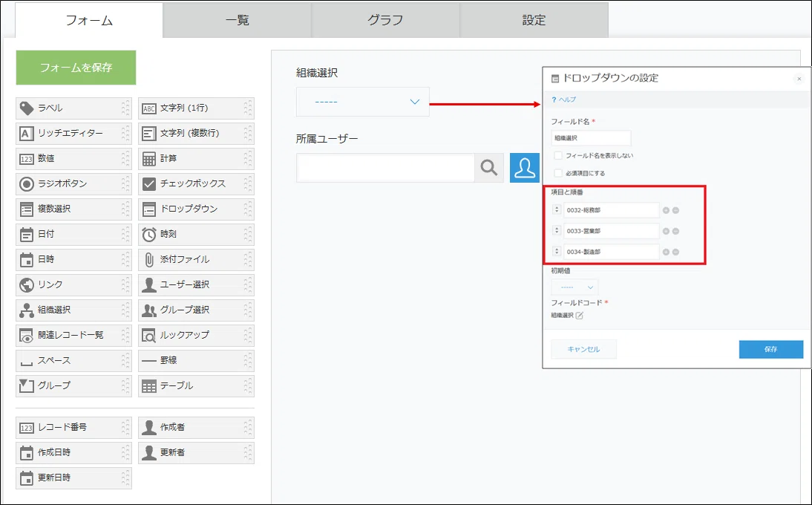Select the 日時 field item
This screenshot has height=505, width=812.
73,259
